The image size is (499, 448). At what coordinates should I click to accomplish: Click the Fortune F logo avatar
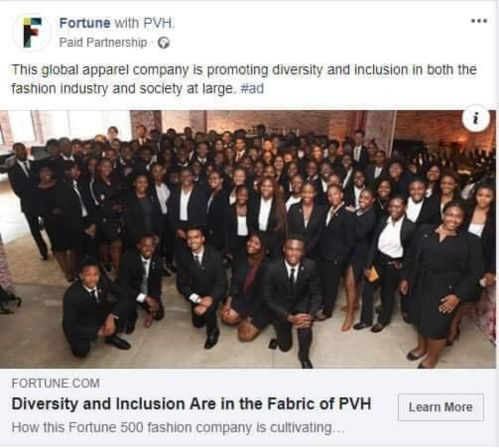point(32,33)
